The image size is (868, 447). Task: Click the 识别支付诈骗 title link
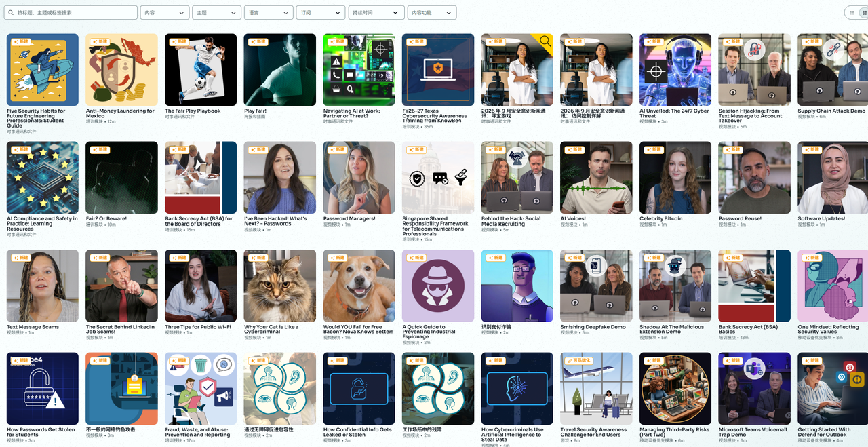coord(496,327)
